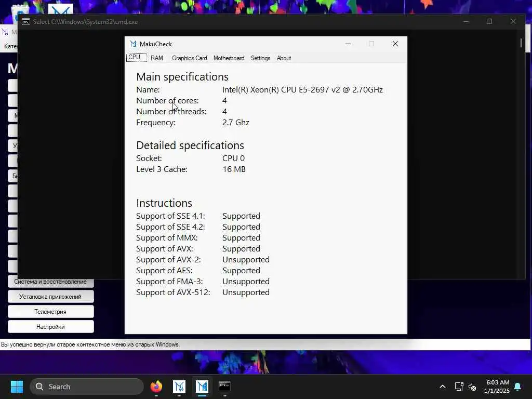This screenshot has width=532, height=399.
Task: Click the Support of FMA-3 label
Action: tap(169, 282)
